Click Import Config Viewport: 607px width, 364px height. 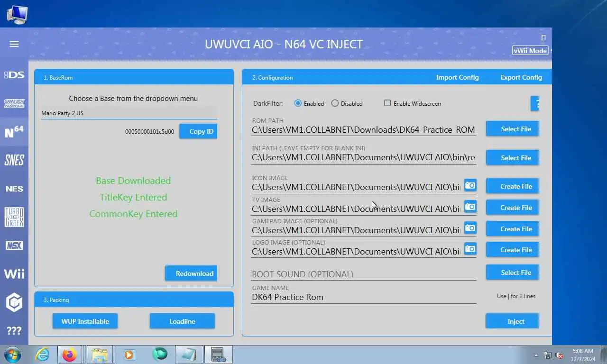[457, 77]
